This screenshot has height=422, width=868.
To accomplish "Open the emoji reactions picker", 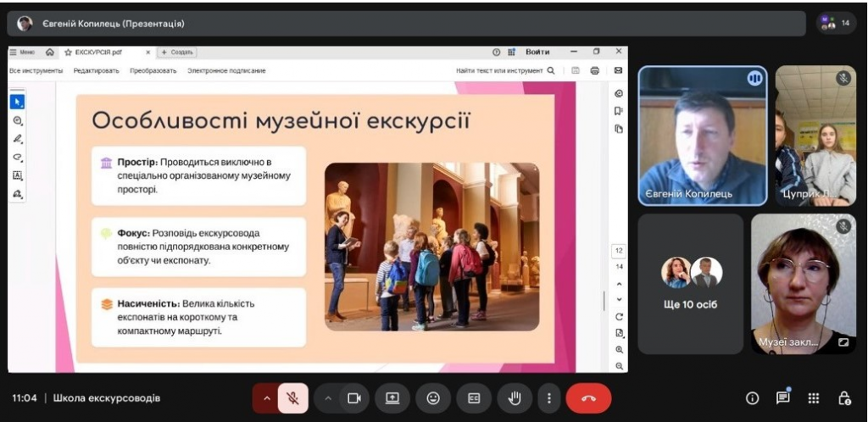I will [433, 398].
